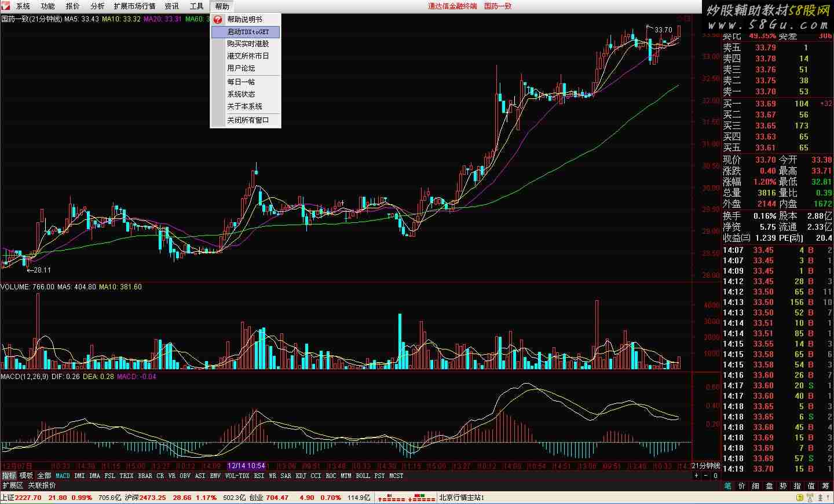Click the 21分钟线 period label
This screenshot has height=504, width=834.
705,466
